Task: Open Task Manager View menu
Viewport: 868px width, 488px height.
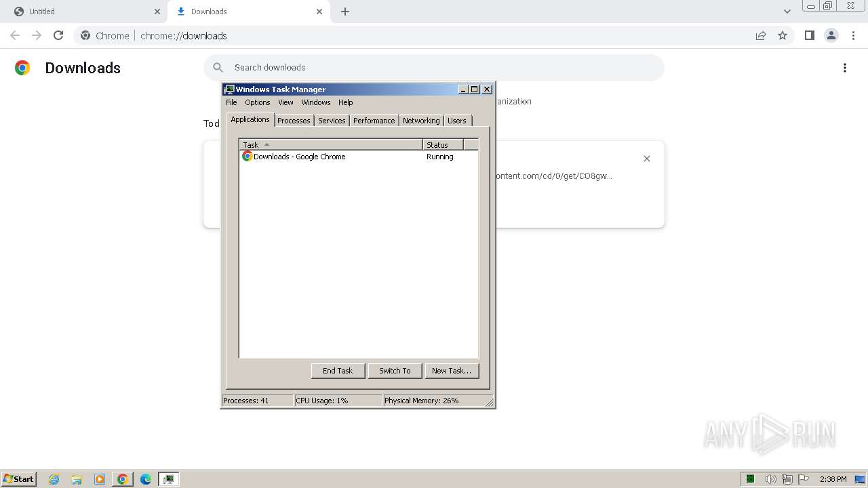Action: click(285, 102)
